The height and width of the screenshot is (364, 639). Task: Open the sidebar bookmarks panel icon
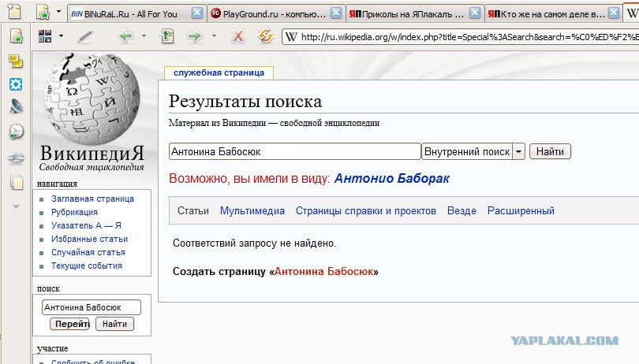(x=17, y=35)
